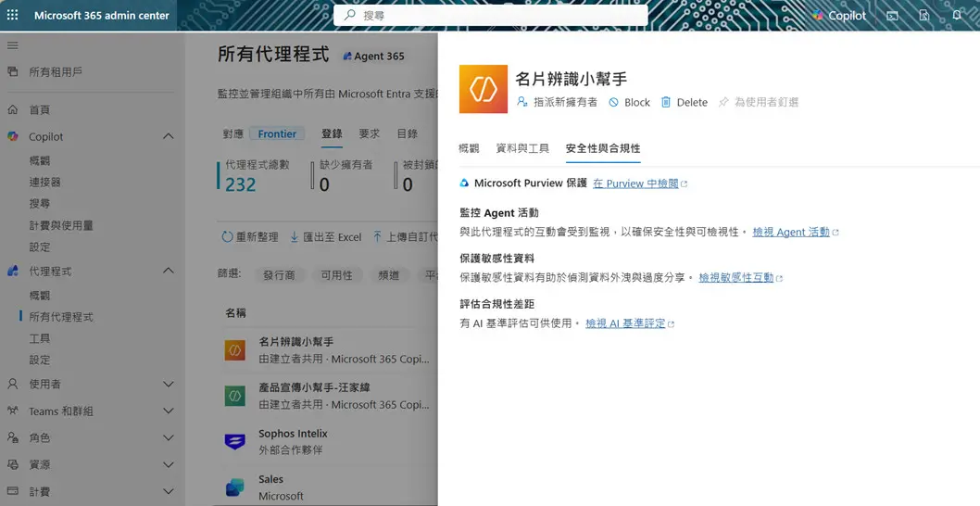Viewport: 980px width, 506px height.
Task: Expand the 使用者 sidebar section
Action: point(169,384)
